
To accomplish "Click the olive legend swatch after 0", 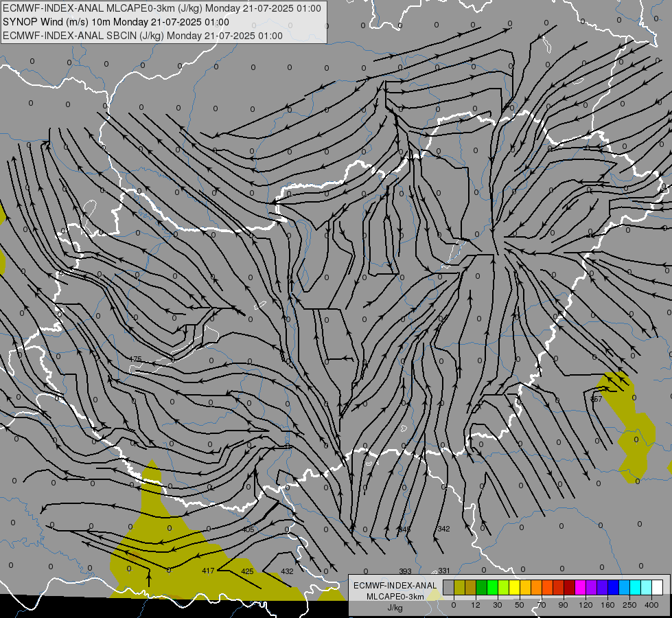I will pos(459,587).
